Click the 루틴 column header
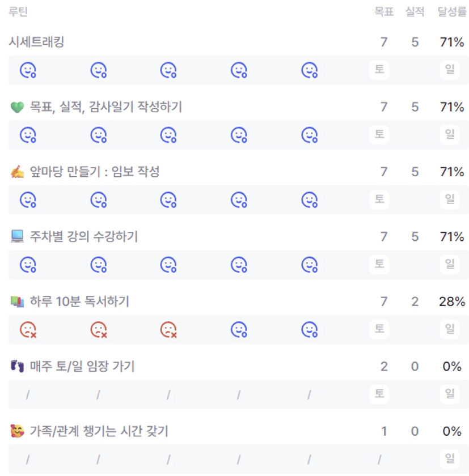 pyautogui.click(x=18, y=12)
